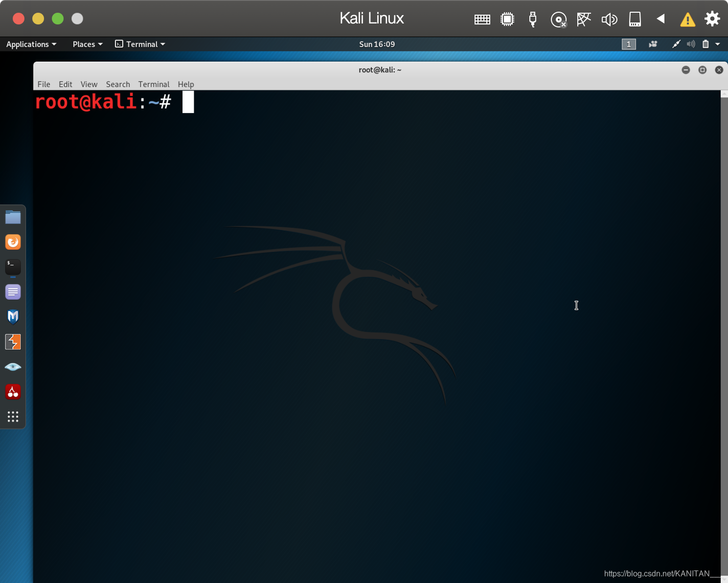Image resolution: width=728 pixels, height=583 pixels.
Task: Open the Places menu
Action: point(88,44)
